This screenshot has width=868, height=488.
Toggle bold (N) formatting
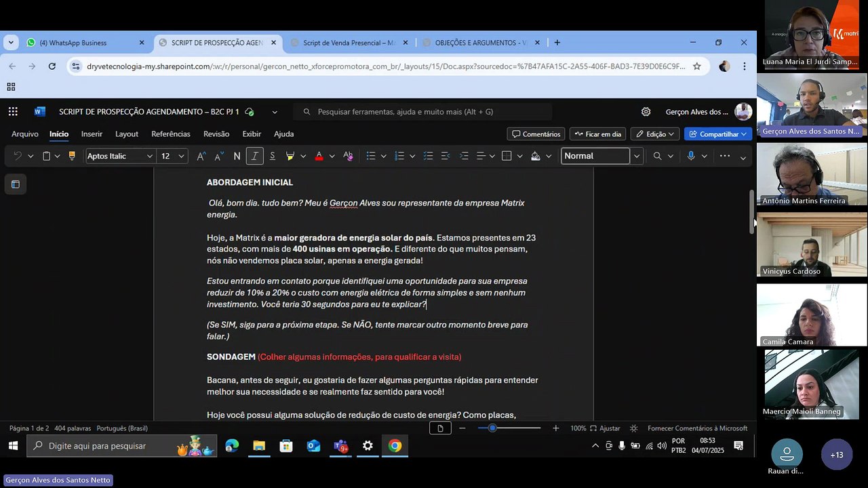point(237,156)
